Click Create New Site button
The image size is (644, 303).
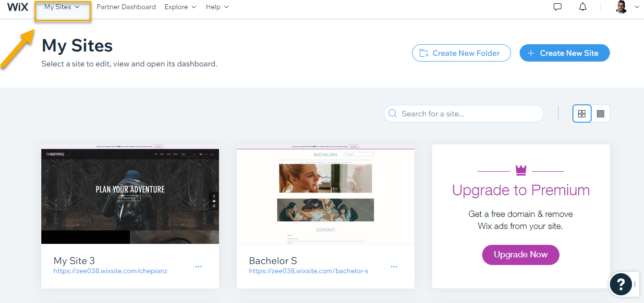(564, 53)
